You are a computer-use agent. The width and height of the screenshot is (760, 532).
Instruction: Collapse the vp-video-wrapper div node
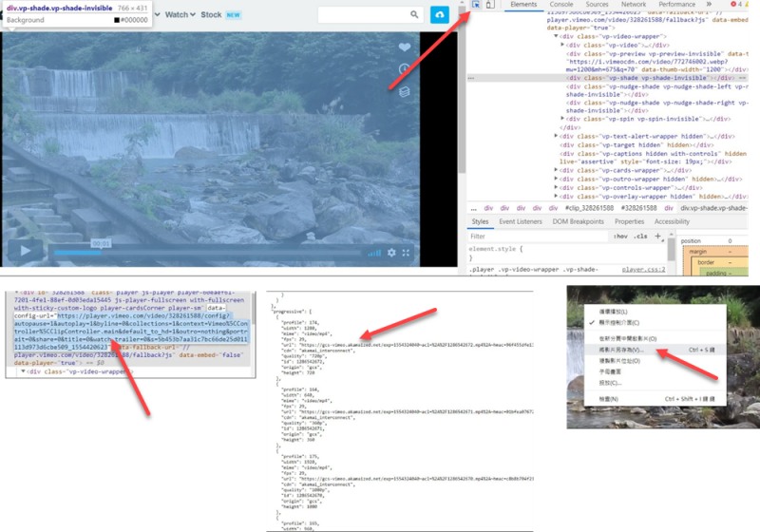[556, 36]
